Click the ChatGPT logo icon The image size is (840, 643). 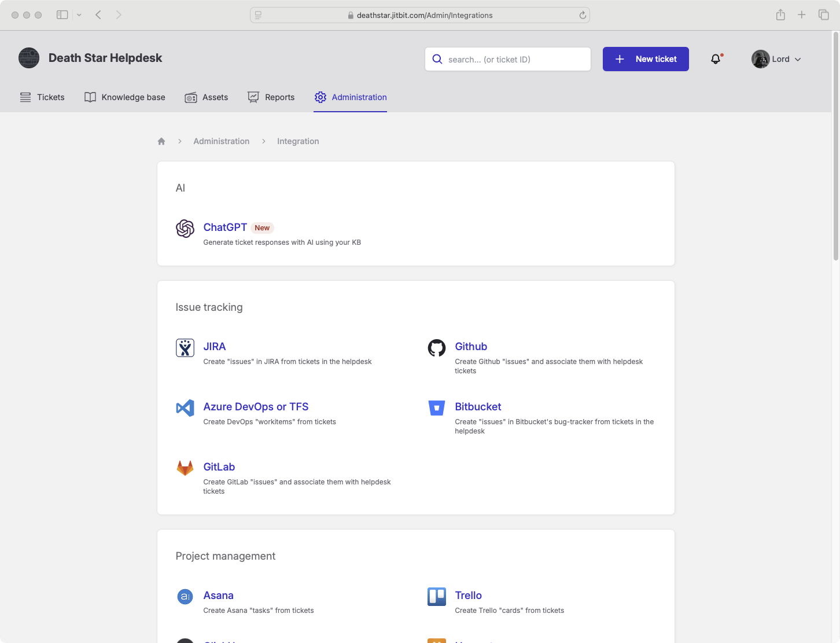[x=185, y=229]
